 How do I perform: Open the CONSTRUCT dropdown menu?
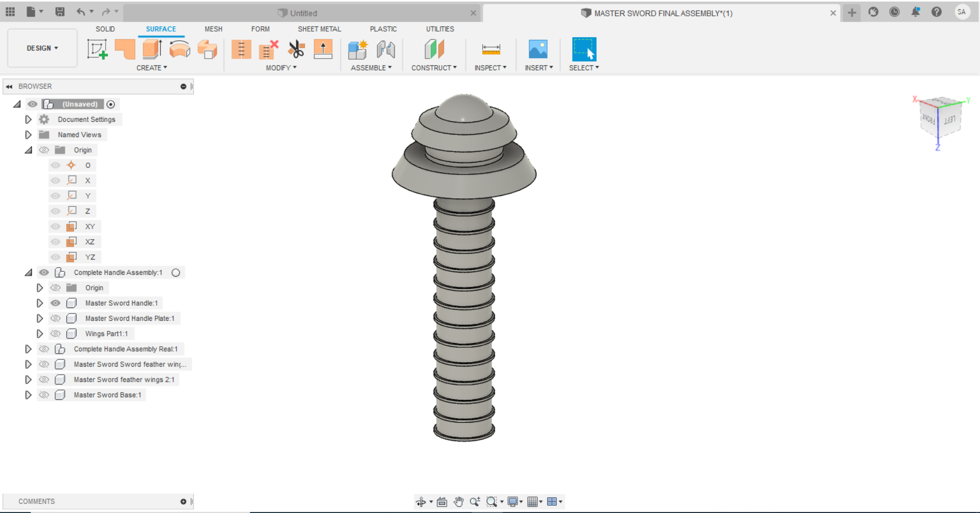point(434,68)
